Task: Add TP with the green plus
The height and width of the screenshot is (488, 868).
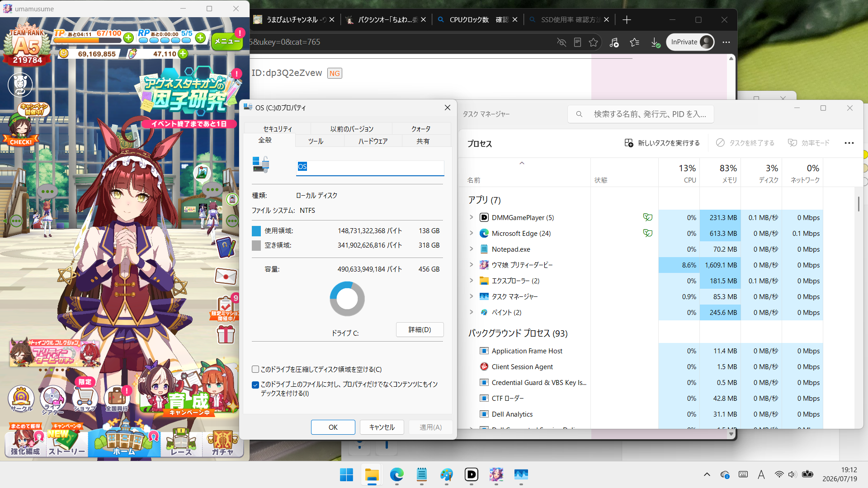Action: (x=128, y=38)
